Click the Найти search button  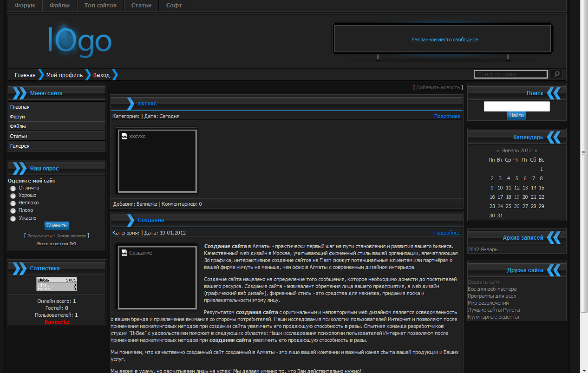pyautogui.click(x=516, y=115)
